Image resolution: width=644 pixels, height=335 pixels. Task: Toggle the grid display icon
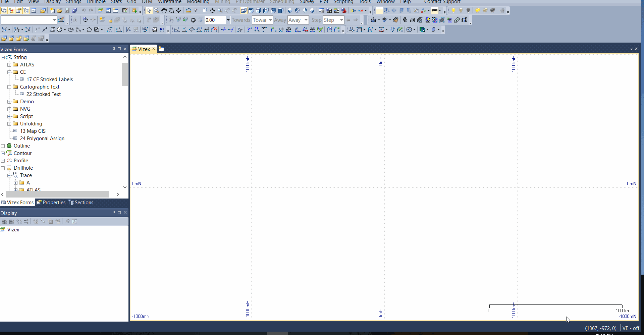379,10
